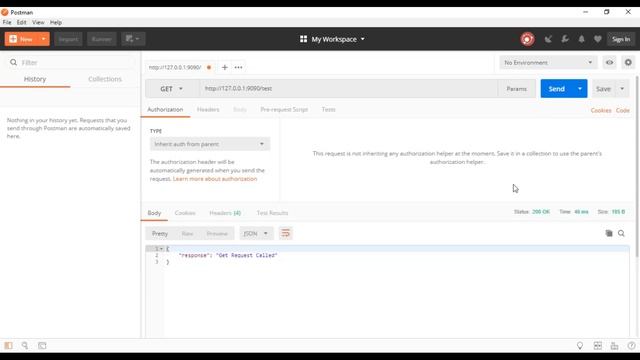This screenshot has height=360, width=640.
Task: Select the response Cookies tab
Action: [x=185, y=213]
